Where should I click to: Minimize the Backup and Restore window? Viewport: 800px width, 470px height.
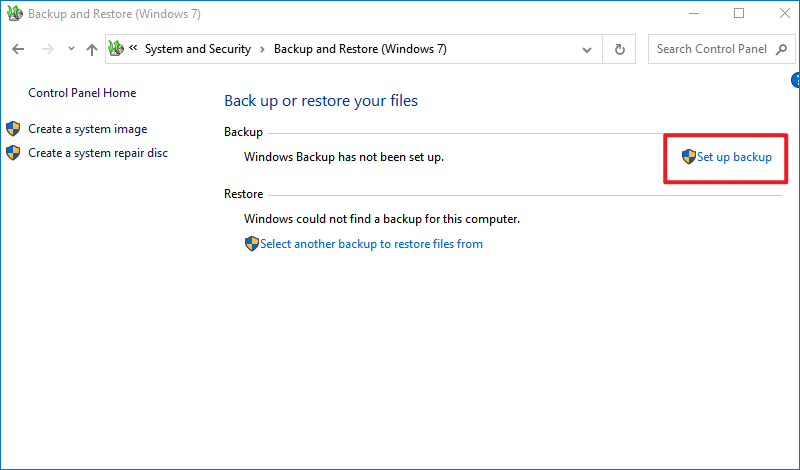(x=693, y=14)
